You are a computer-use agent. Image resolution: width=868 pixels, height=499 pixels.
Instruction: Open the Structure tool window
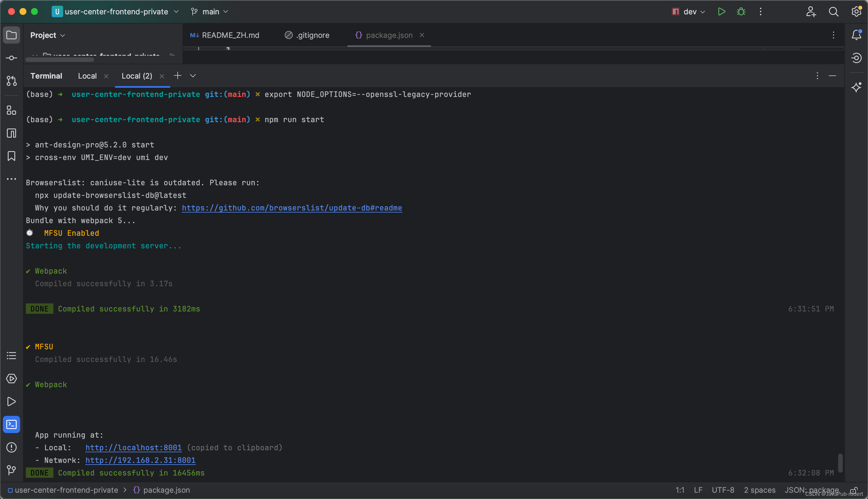point(11,110)
